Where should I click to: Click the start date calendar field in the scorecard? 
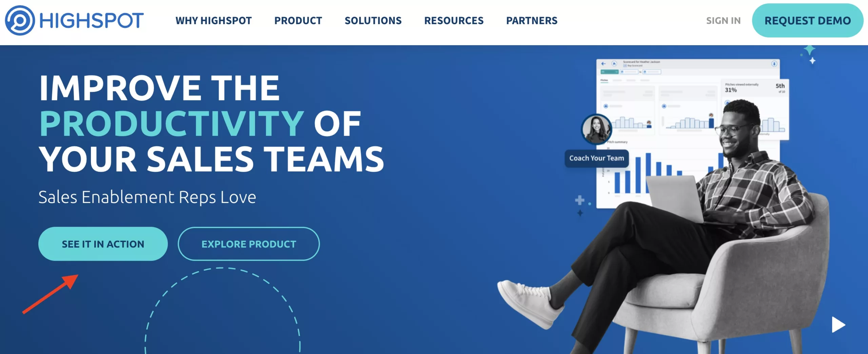[629, 72]
